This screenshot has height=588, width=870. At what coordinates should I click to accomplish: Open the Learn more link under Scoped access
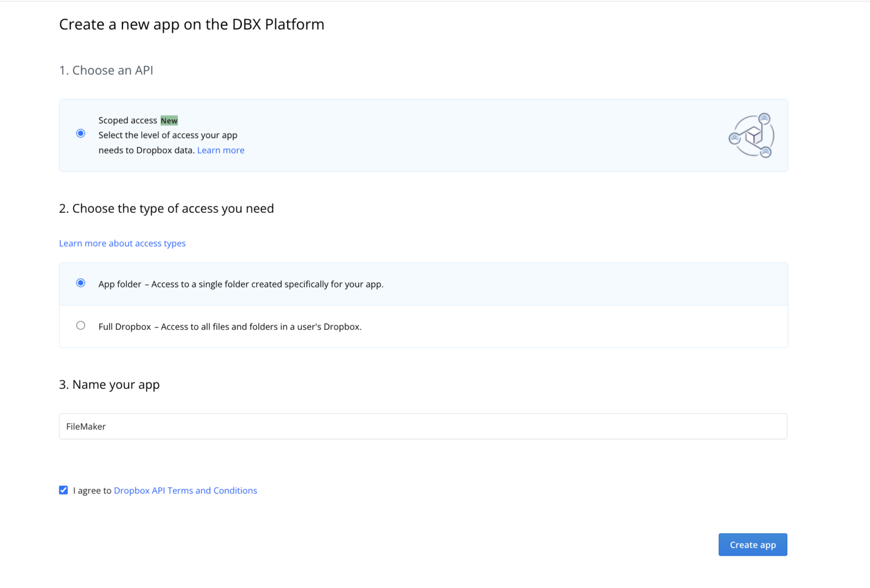(x=220, y=149)
